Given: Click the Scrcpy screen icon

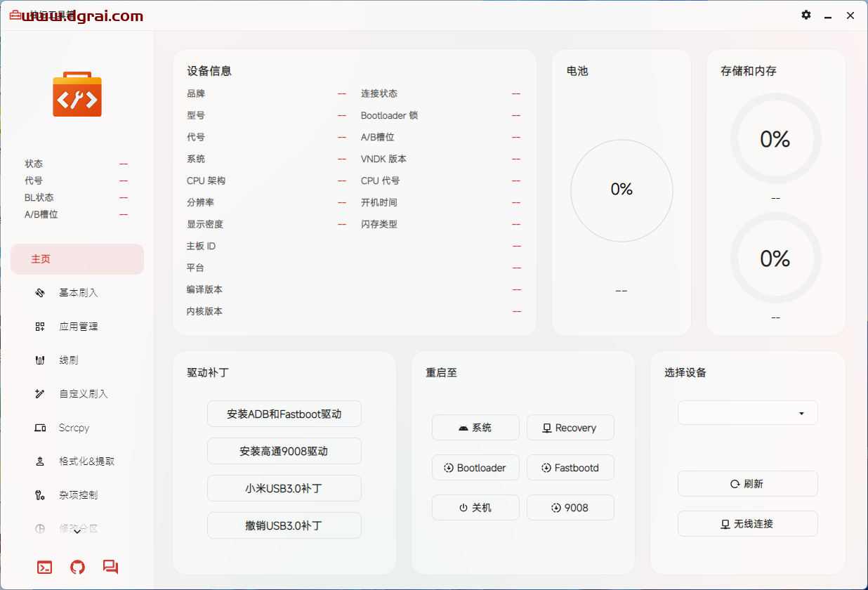Looking at the screenshot, I should 40,428.
